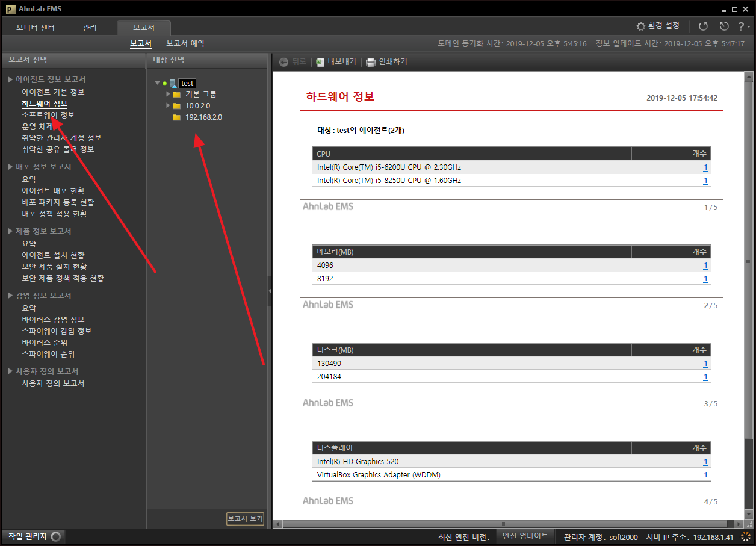Open 작업 관리자 in status bar
This screenshot has height=546, width=756.
33,536
